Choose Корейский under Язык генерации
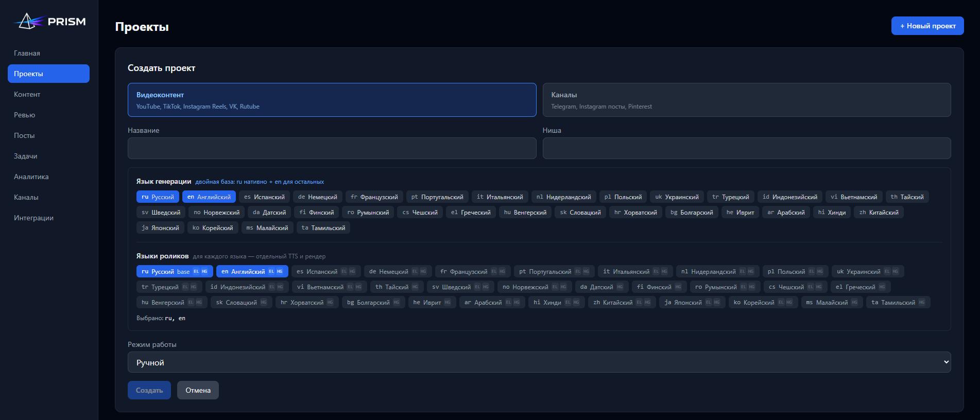 coord(213,227)
